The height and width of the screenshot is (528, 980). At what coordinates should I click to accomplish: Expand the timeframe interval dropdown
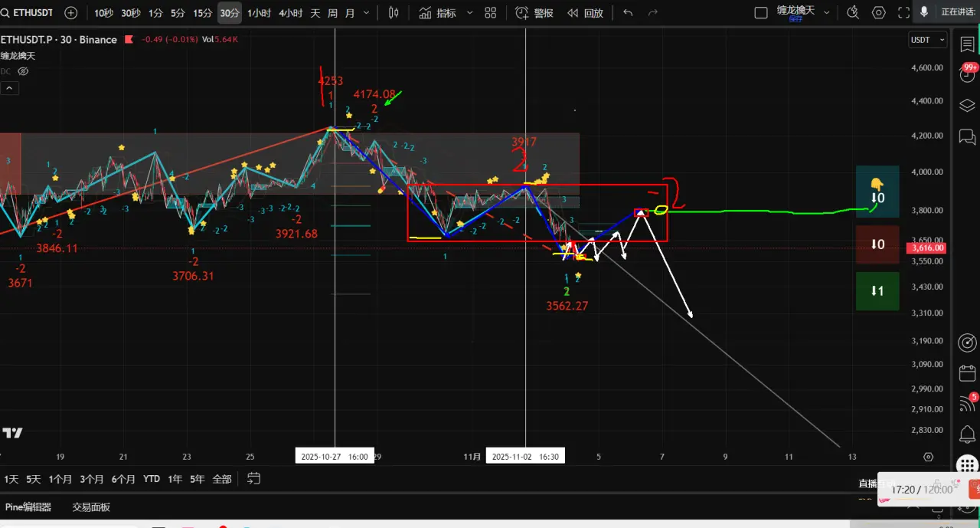pyautogui.click(x=367, y=13)
